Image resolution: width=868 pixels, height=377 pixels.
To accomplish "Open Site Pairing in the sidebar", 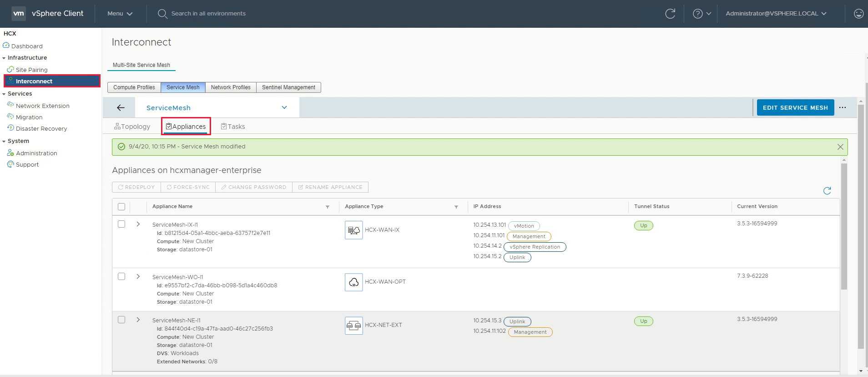I will coord(31,70).
